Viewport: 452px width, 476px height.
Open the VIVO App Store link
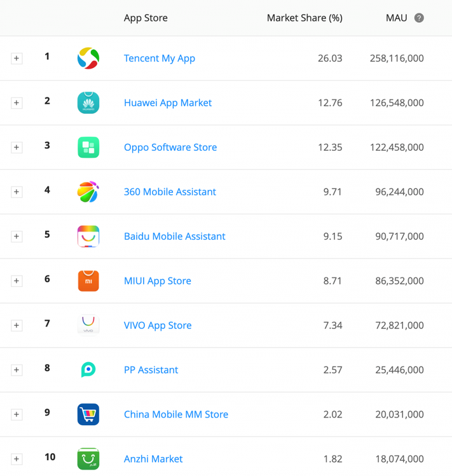coord(158,325)
